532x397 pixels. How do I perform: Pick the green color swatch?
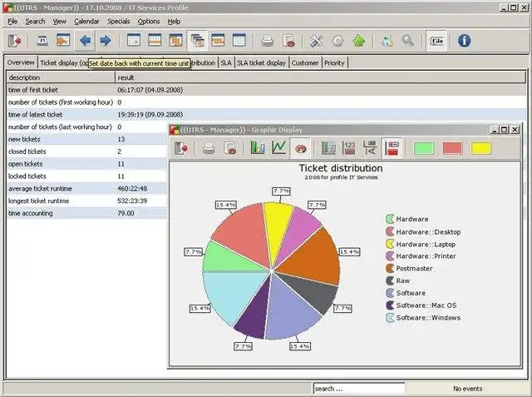(x=424, y=148)
